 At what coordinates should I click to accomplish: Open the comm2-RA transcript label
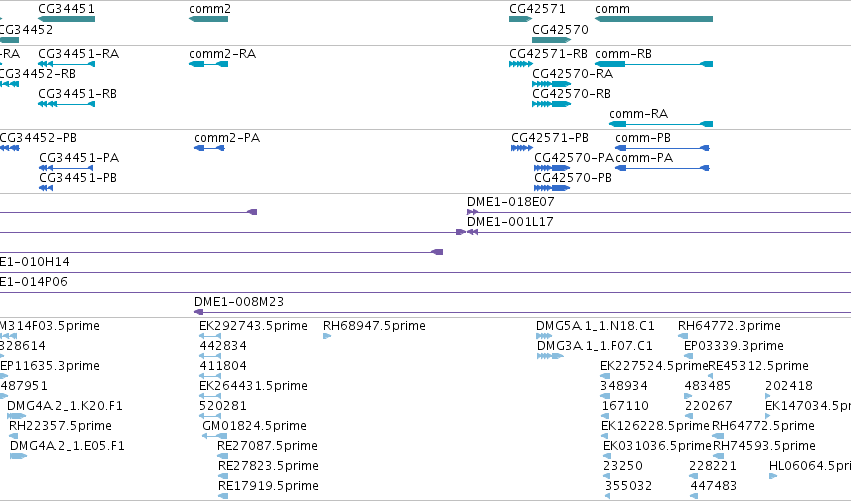tap(223, 54)
